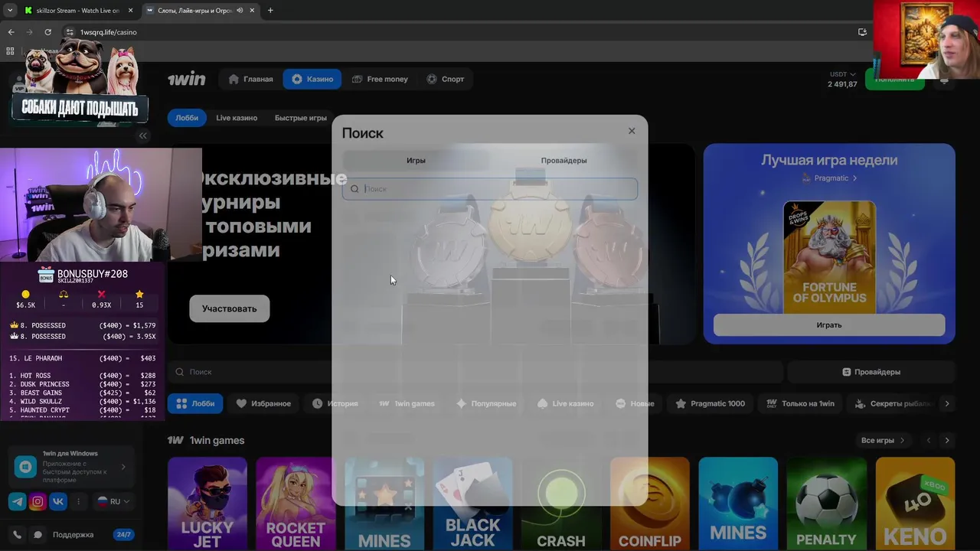
Task: Open the Coinflip game tile
Action: coord(649,504)
